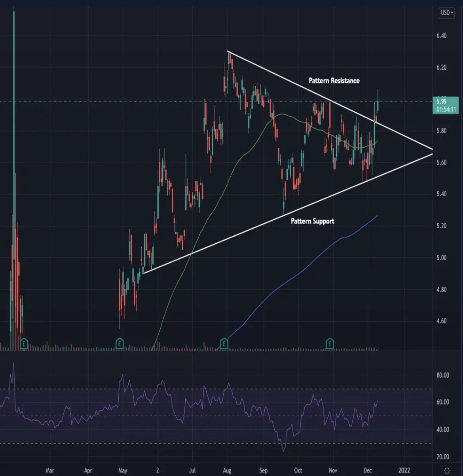Click the 40.00 RSI axis label
Viewport: 463px width, 476px height.
[x=443, y=429]
